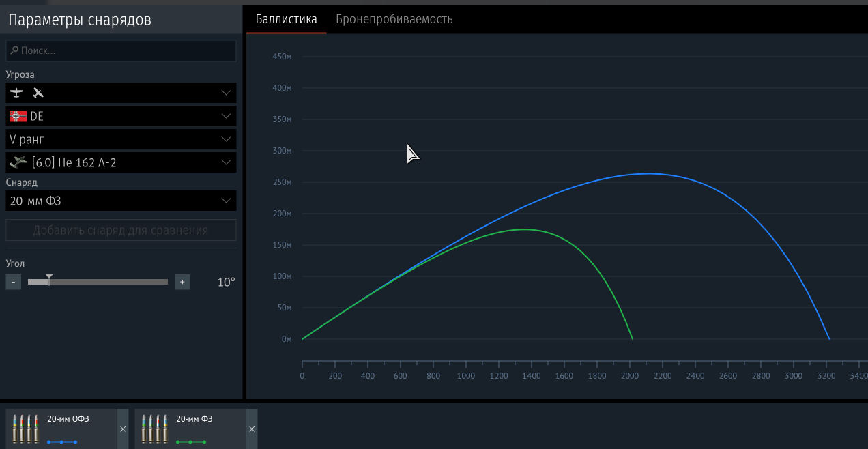The image size is (868, 449).
Task: Remove the 20-мм ОФЗ shell card
Action: point(123,429)
